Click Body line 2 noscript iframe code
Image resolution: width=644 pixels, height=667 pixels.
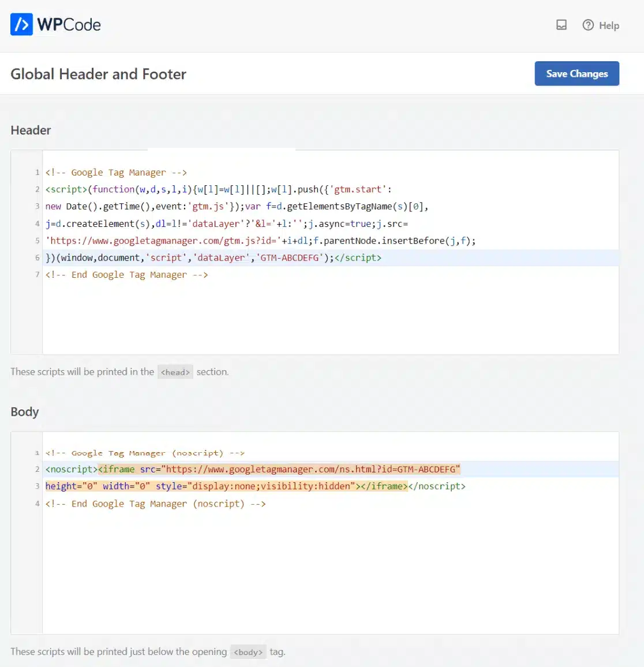[253, 469]
